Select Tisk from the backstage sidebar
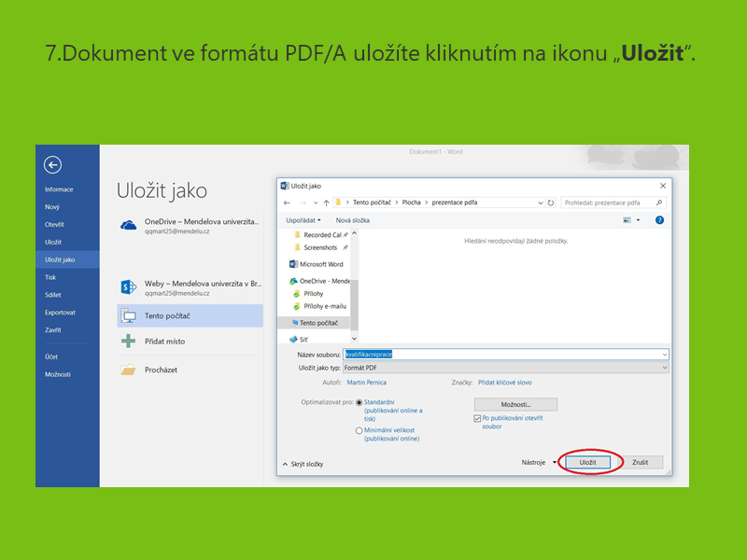Screen dimensions: 747x560 coord(50,277)
